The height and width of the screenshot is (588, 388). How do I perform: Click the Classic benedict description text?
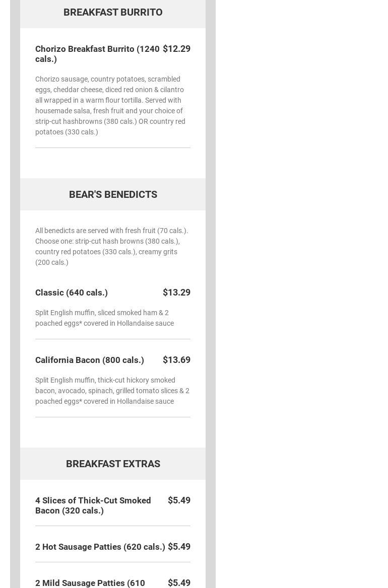click(x=105, y=318)
